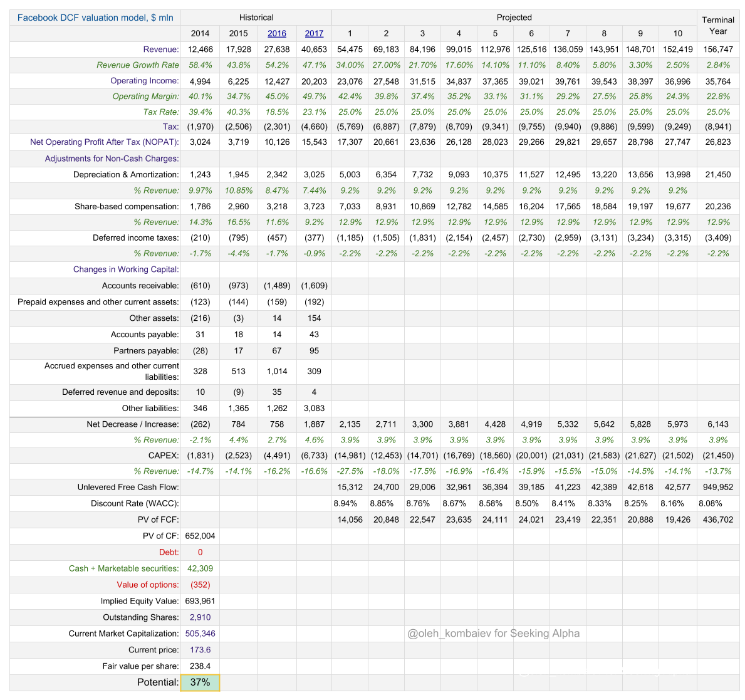Select the CAPEX % revenue value -27.5%
Viewport: 745px width, 700px height.
pos(350,471)
